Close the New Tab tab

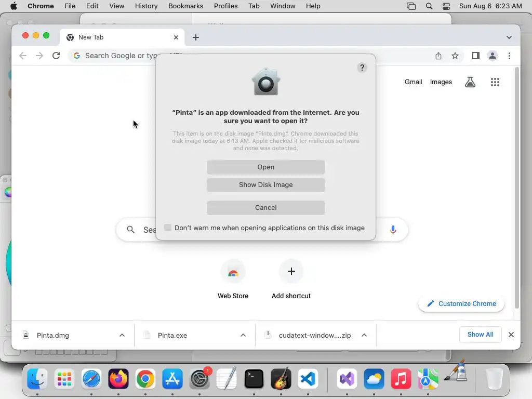click(x=176, y=37)
